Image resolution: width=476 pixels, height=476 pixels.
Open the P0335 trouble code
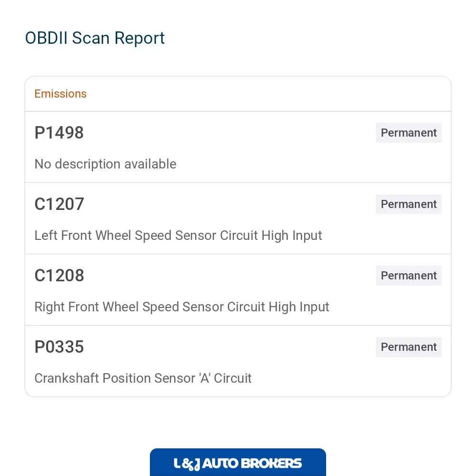pos(59,347)
